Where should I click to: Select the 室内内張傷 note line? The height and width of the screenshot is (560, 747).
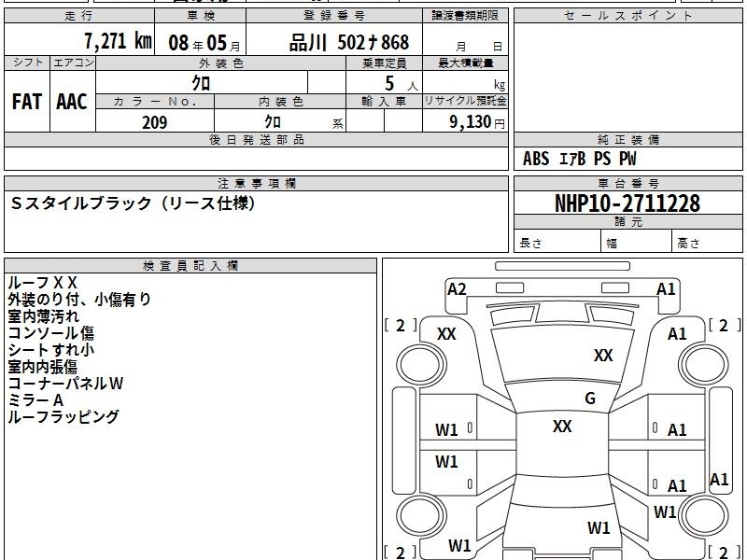[x=42, y=367]
